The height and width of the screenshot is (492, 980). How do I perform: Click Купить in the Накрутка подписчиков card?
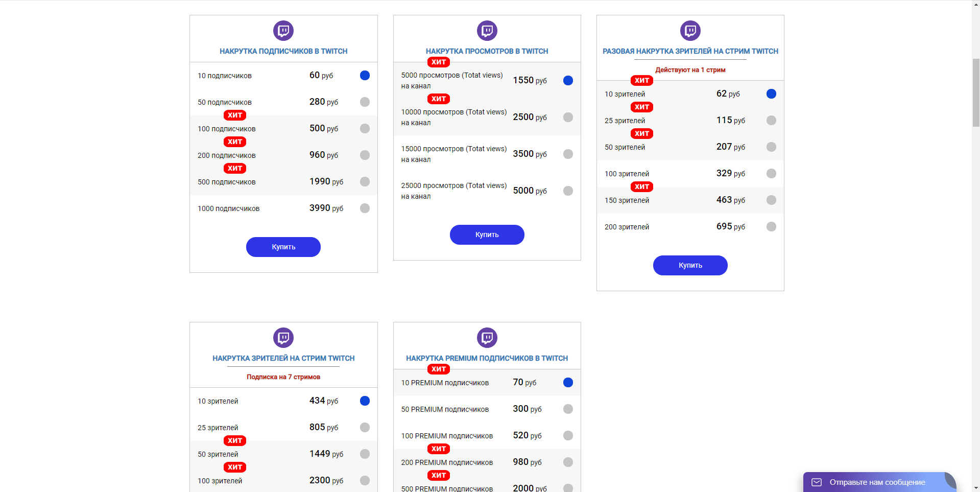pyautogui.click(x=283, y=247)
